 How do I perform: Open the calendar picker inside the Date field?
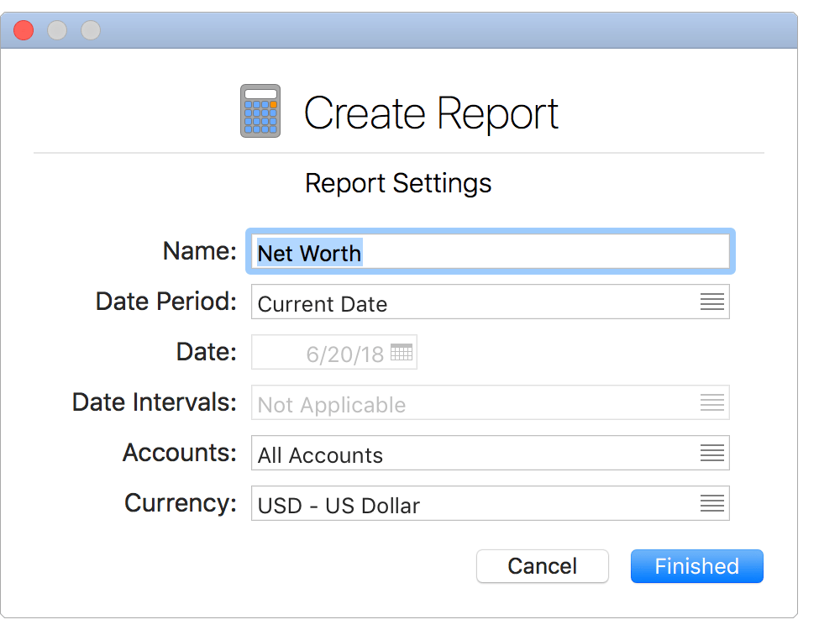[x=403, y=352]
